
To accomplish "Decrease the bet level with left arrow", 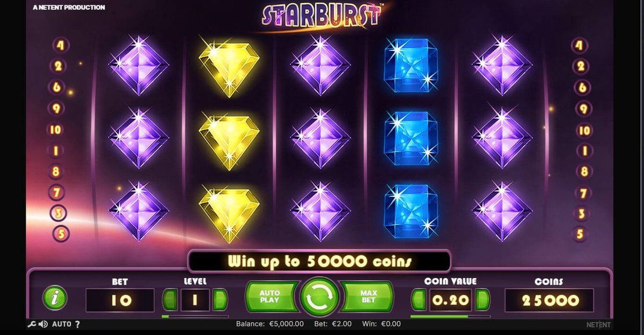I will pos(171,300).
